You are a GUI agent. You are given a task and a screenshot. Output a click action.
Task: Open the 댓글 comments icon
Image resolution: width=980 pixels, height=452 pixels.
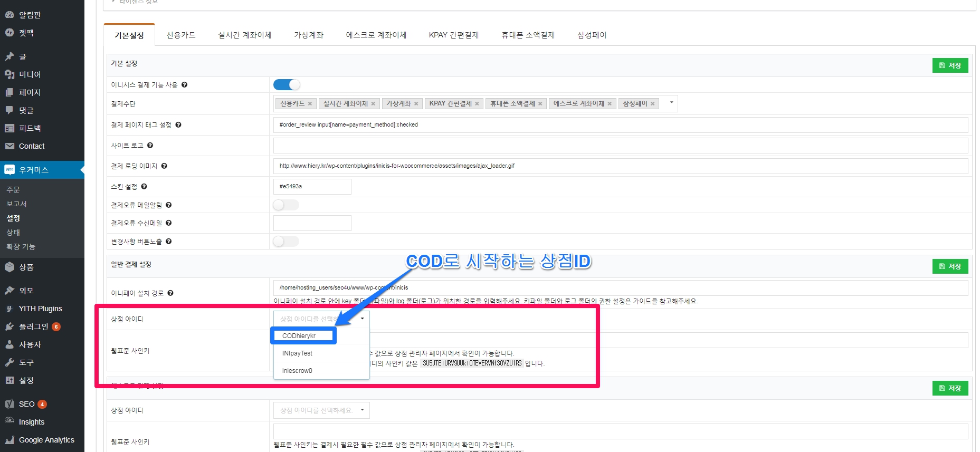[x=9, y=110]
